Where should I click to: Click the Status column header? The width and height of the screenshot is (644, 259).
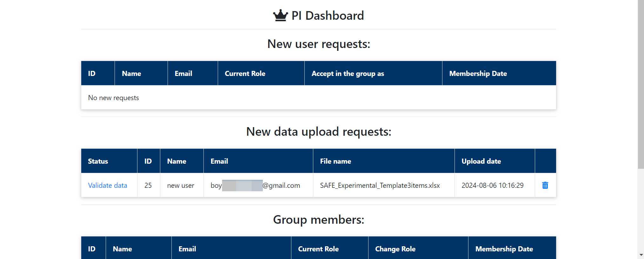coord(109,161)
